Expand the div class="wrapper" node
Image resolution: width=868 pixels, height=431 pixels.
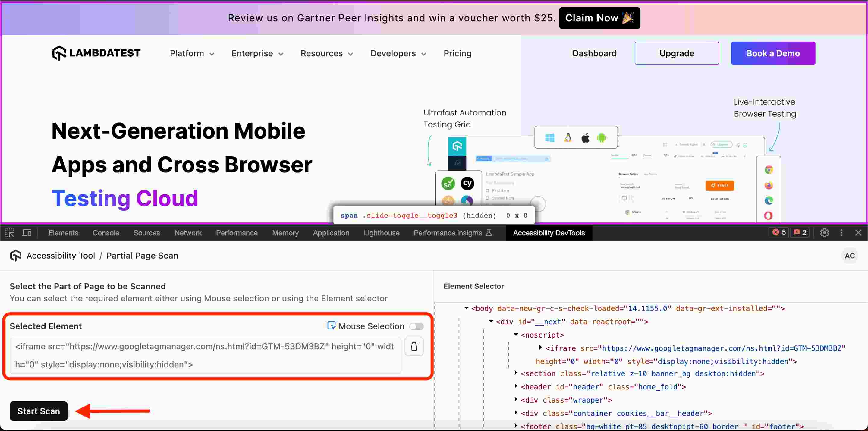coord(516,399)
